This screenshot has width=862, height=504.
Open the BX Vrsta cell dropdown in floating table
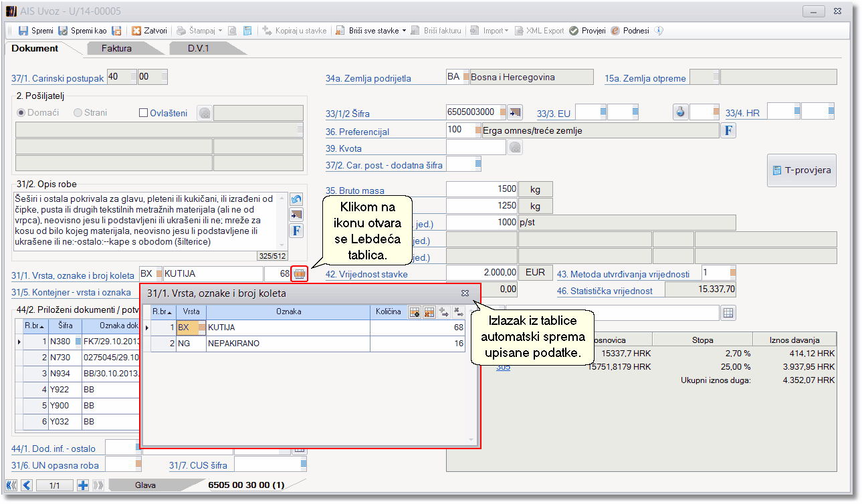(203, 328)
